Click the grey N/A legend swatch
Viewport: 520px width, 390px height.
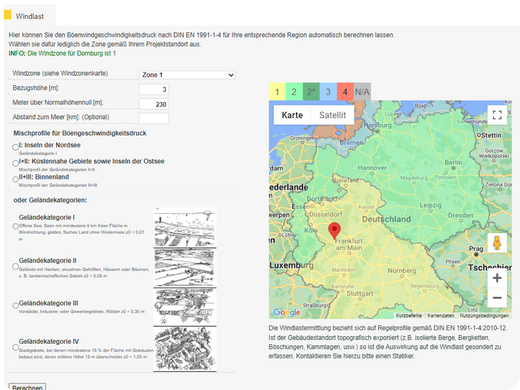[362, 92]
